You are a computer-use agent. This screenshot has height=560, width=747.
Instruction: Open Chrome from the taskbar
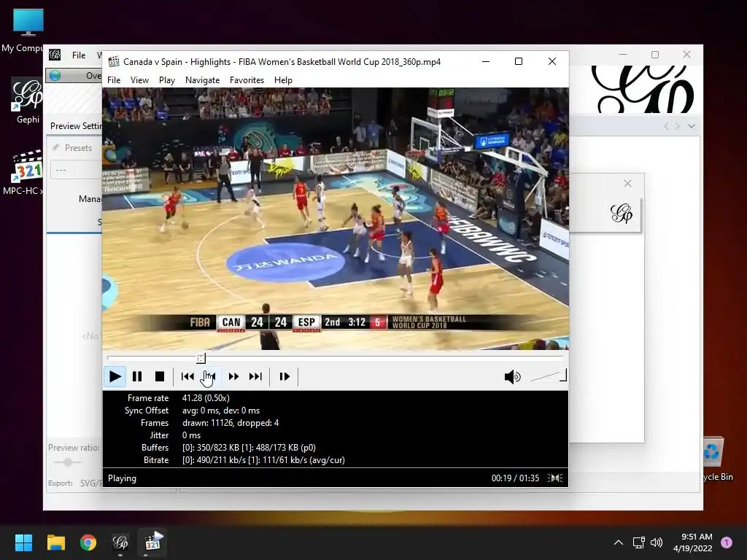88,542
